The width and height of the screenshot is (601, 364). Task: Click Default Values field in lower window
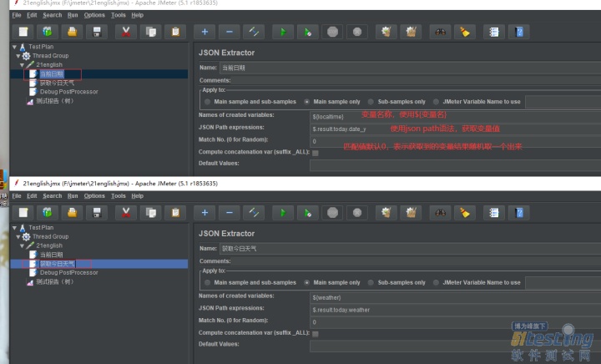[456, 346]
